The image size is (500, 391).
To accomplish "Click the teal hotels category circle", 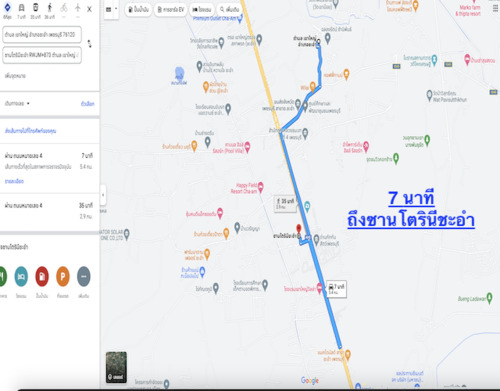I will pos(21,276).
